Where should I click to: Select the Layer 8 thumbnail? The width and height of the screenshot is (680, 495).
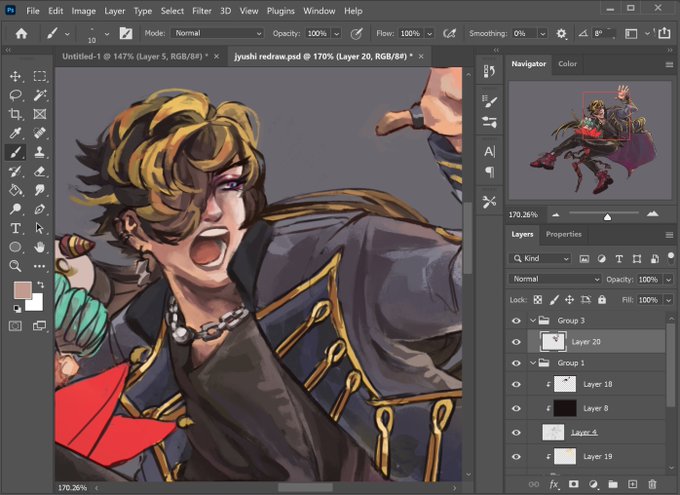pyautogui.click(x=565, y=408)
